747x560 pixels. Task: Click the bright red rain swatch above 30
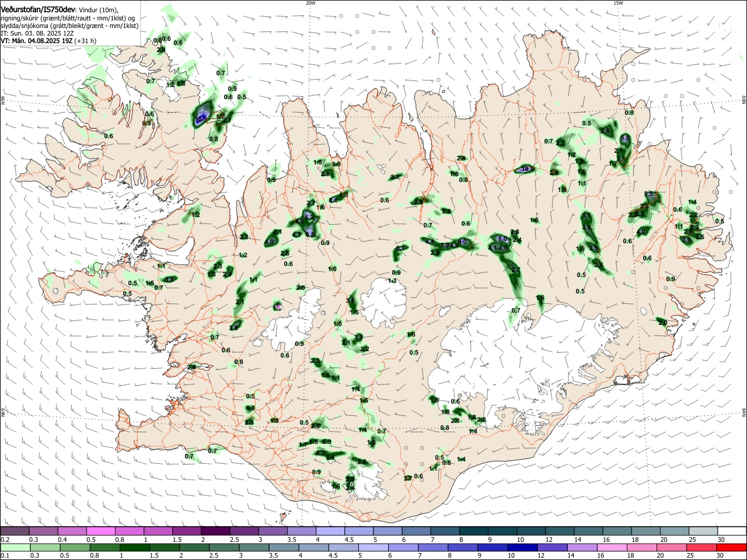coord(732,547)
